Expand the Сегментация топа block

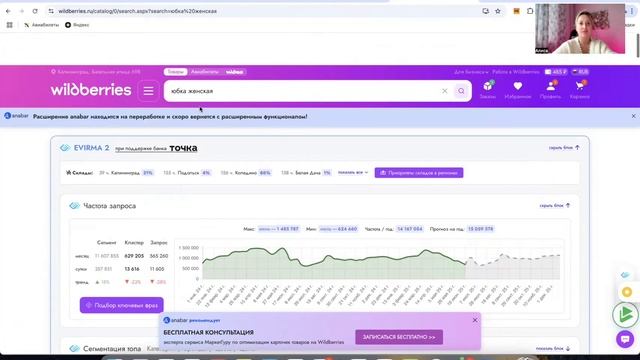point(553,349)
